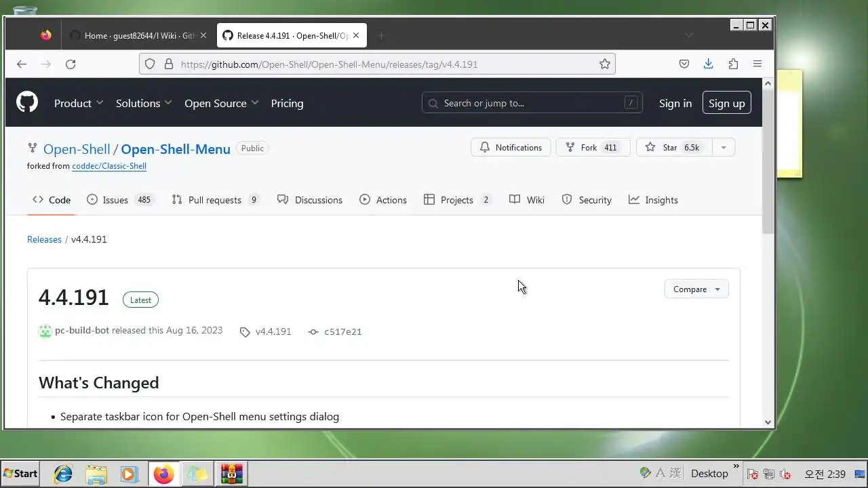This screenshot has width=868, height=488.
Task: Switch to the Wiki tab
Action: click(527, 200)
